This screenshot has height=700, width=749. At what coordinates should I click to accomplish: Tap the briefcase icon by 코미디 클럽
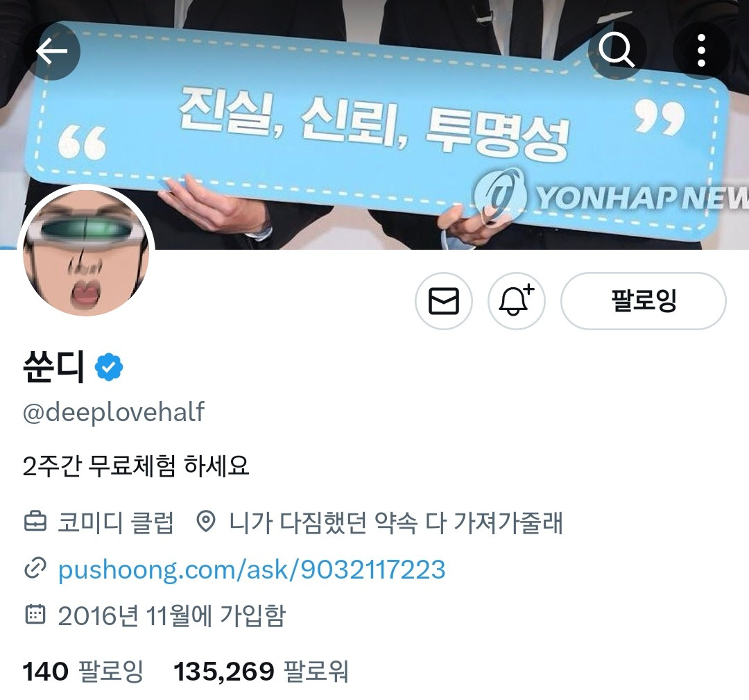pyautogui.click(x=35, y=521)
